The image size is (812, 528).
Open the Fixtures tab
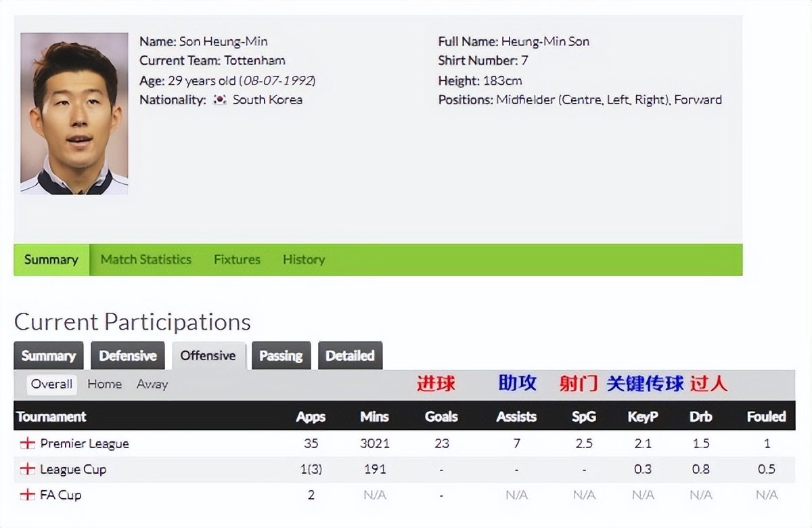point(237,259)
